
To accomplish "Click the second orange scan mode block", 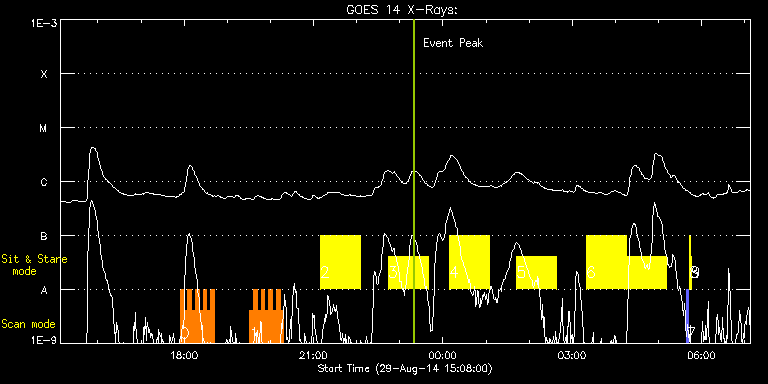I will [266, 316].
